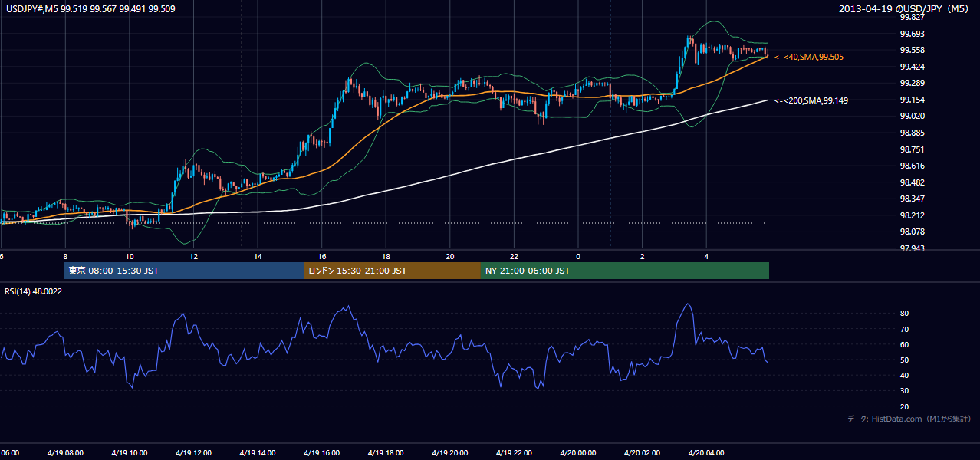Screen dimensions: 980x460
Task: Click price axis value 99.020
Action: 911,116
